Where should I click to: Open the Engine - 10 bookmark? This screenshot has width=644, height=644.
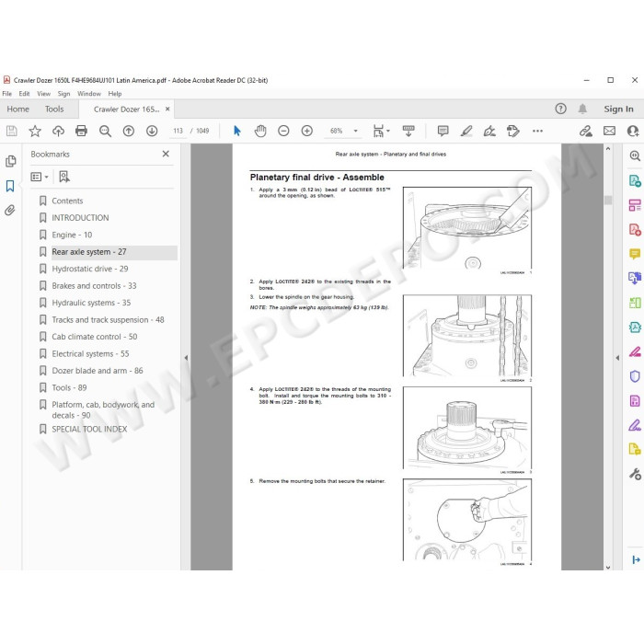tap(72, 235)
